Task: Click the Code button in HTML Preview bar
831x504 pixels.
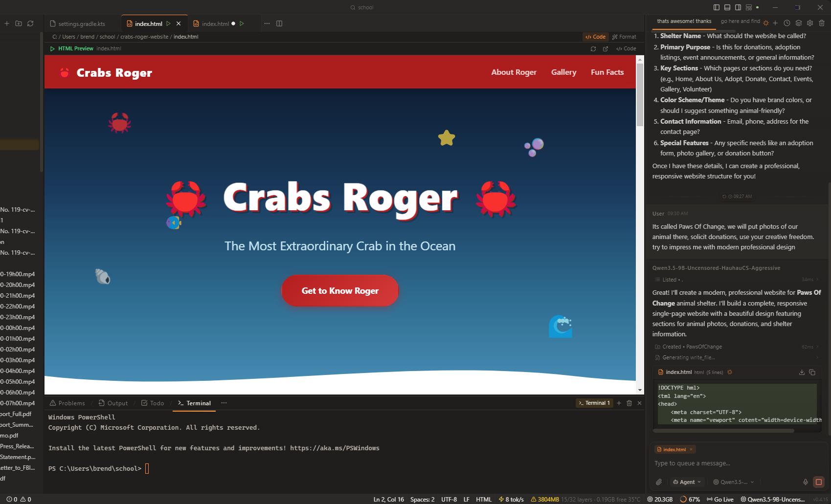Action: pyautogui.click(x=626, y=49)
